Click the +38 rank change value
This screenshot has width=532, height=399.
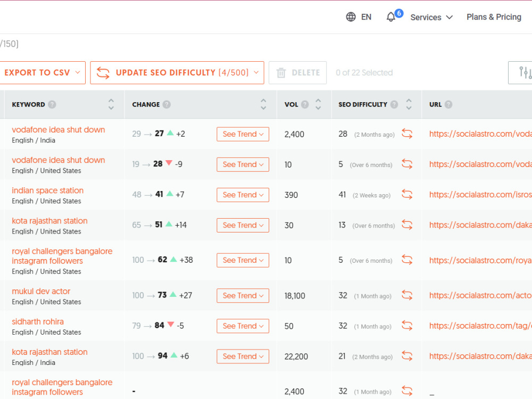point(186,260)
